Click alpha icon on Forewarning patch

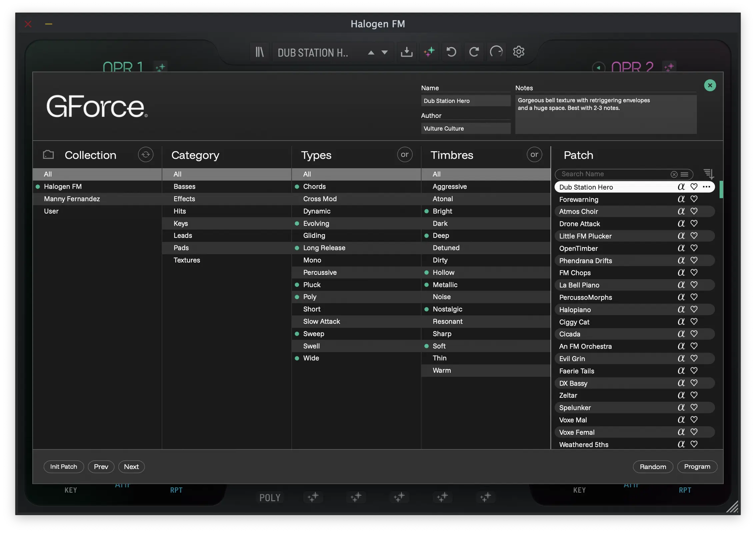coord(681,199)
